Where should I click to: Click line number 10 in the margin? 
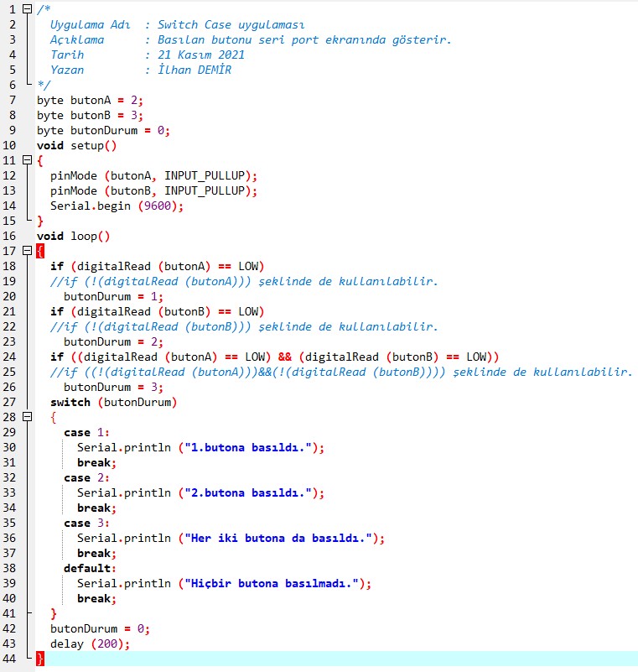coord(10,145)
